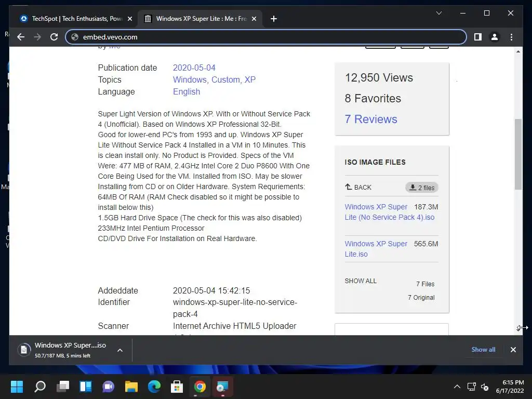The width and height of the screenshot is (532, 399).
Task: Open the last pinned taskbar app
Action: tap(222, 387)
